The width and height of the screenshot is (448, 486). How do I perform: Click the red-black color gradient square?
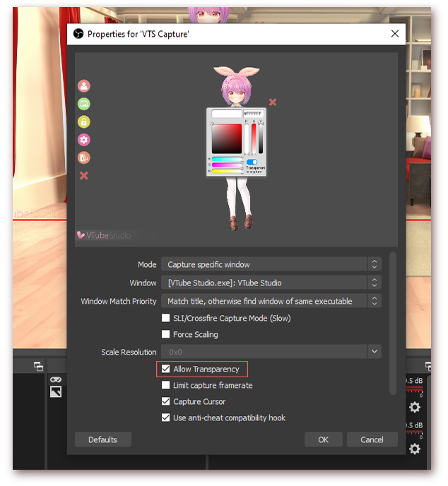(227, 138)
